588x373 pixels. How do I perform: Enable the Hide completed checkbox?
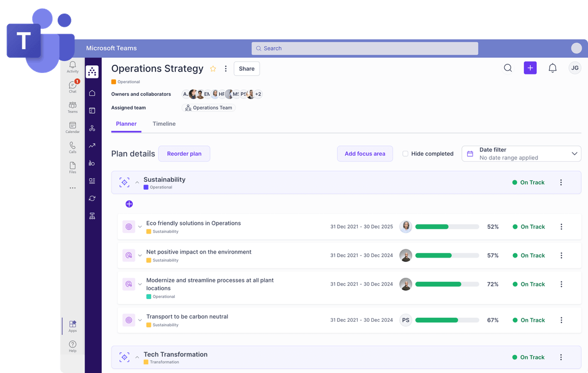[405, 154]
